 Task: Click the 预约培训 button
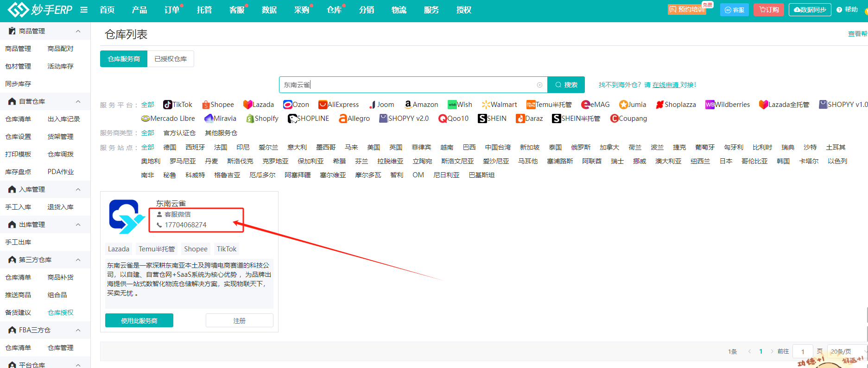tap(687, 9)
